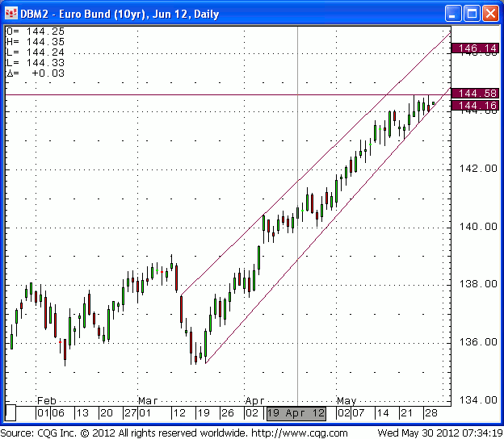This screenshot has width=504, height=439.
Task: Select the 144.58 price marker
Action: point(477,94)
